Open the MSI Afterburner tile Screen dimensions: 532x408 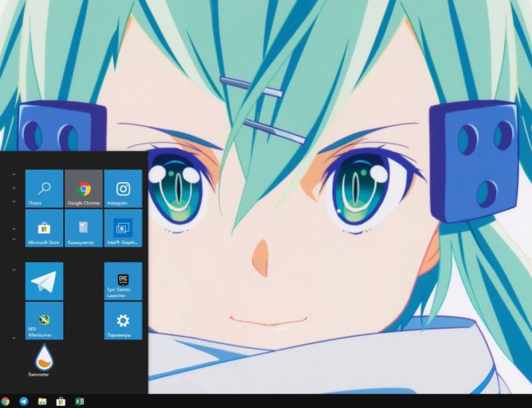click(44, 320)
